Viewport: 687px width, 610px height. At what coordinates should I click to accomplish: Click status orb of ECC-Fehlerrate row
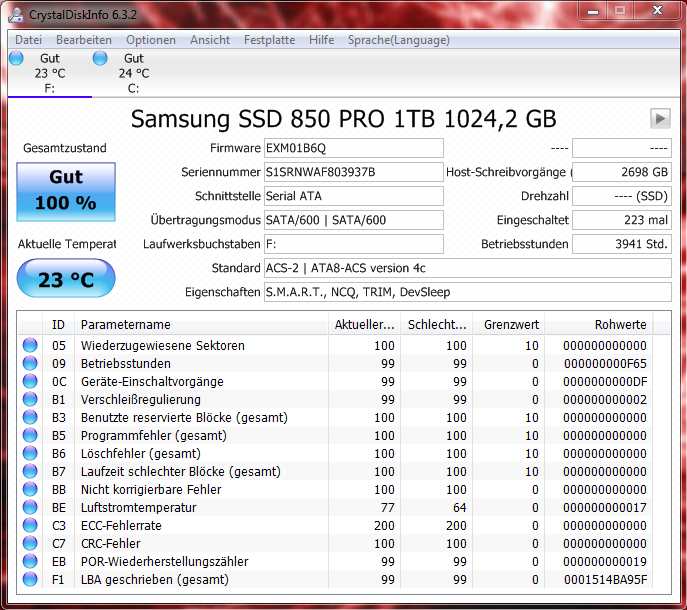tap(30, 525)
